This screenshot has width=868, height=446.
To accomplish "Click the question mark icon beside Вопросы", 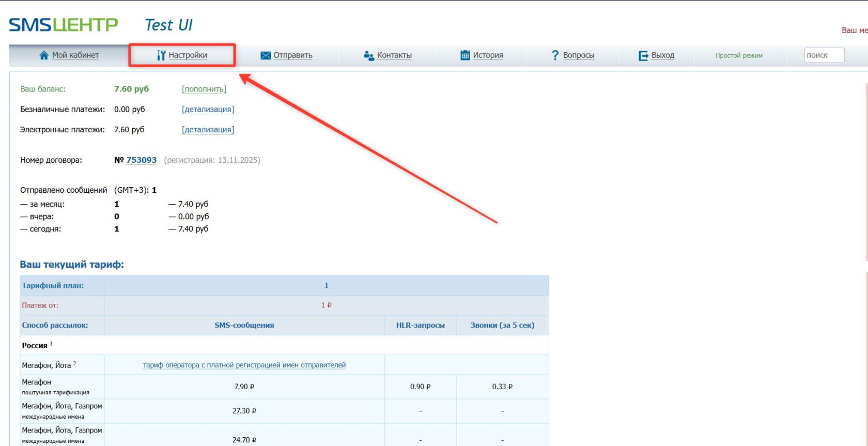I will 555,55.
